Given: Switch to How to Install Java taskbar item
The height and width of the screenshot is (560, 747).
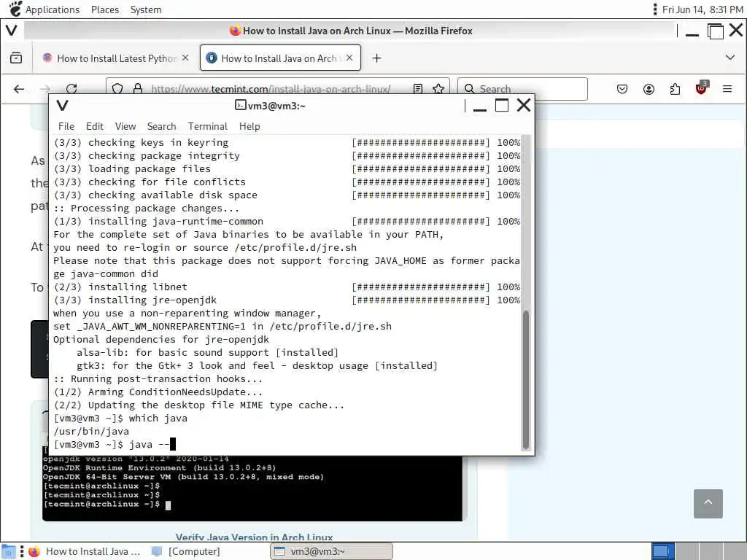Looking at the screenshot, I should 85,551.
